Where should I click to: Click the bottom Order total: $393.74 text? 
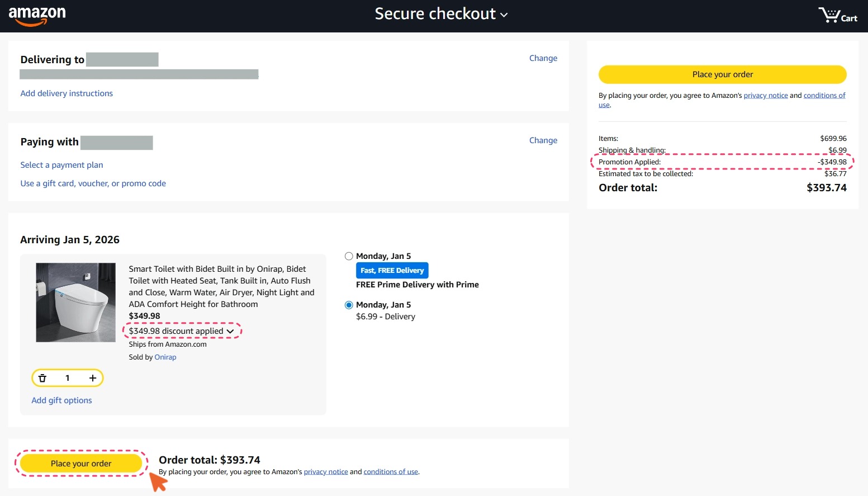pos(210,460)
